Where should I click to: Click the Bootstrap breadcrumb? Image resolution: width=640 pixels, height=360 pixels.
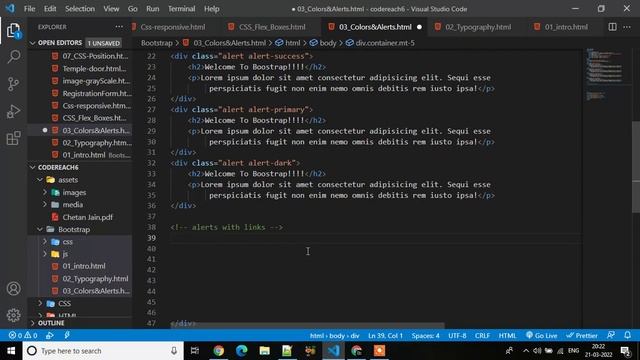[x=157, y=43]
